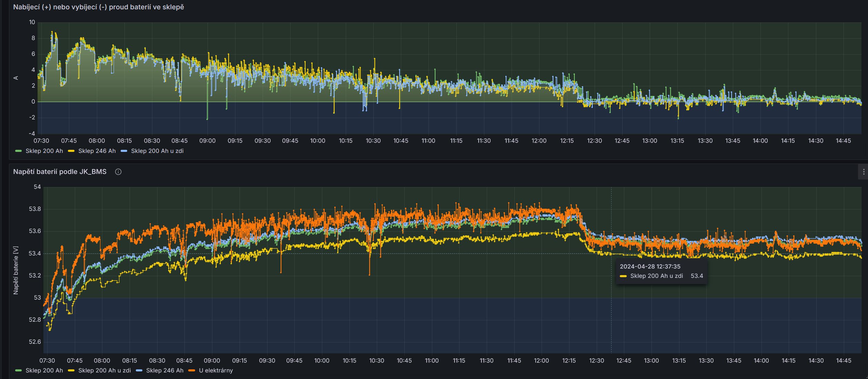The width and height of the screenshot is (868, 379).
Task: Click the 53.4 tick on the voltage chart Y axis
Action: pos(35,253)
